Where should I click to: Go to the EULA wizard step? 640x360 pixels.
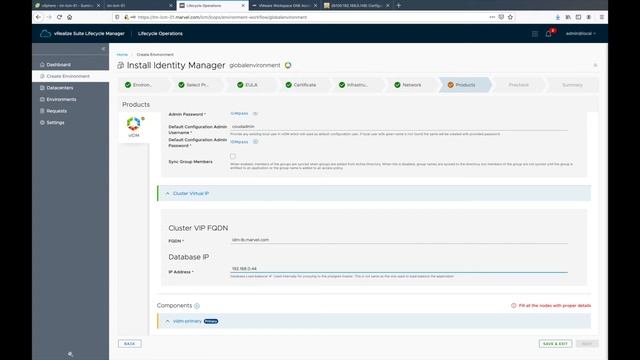[x=250, y=85]
